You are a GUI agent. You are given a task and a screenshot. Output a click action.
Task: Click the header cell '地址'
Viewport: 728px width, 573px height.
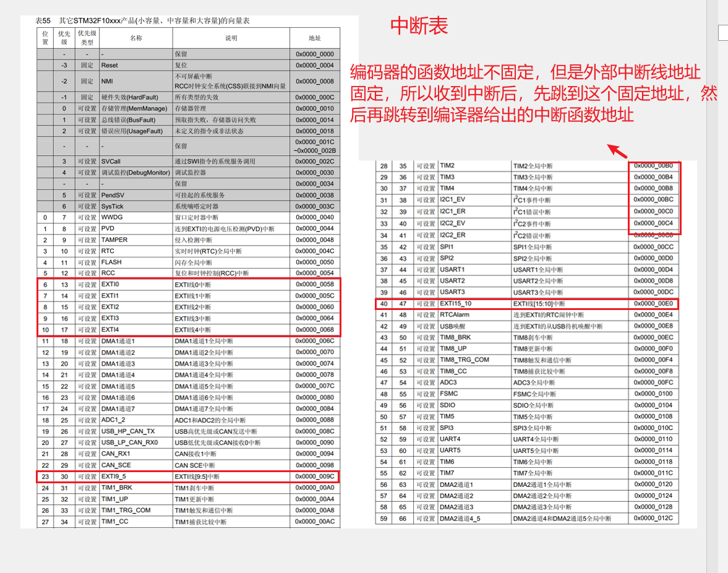click(314, 38)
